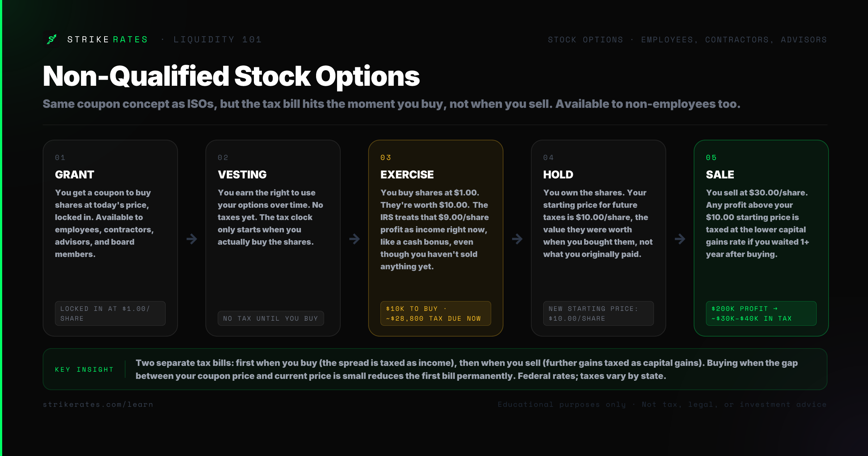Open the strikerates.com/learn link
Image resolution: width=868 pixels, height=456 pixels.
click(x=98, y=404)
